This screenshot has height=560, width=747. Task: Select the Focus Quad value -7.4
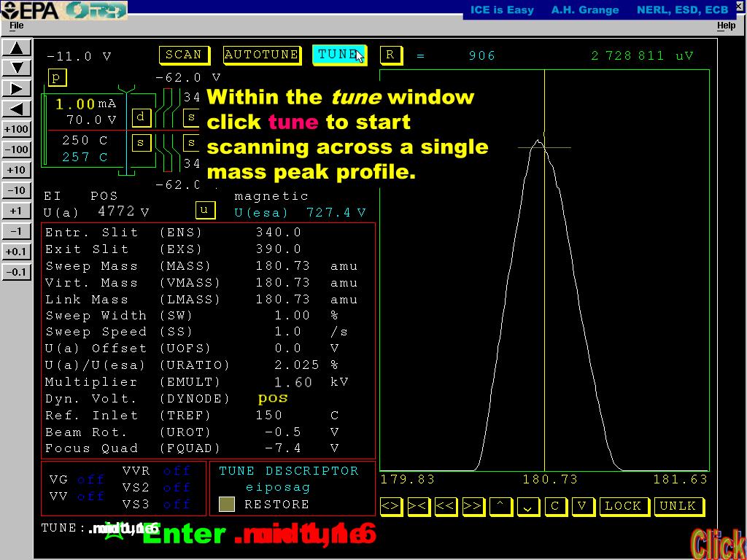(284, 448)
